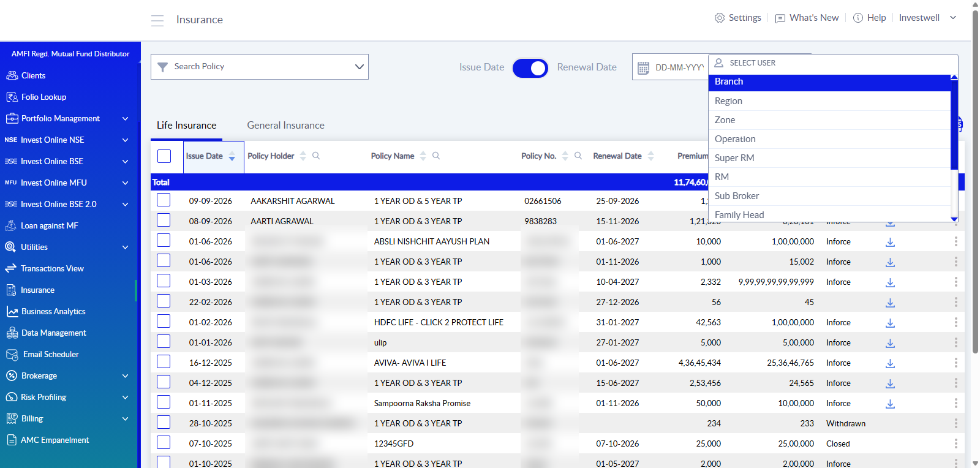Screen dimensions: 980x468
Task: Expand the Utilities sidebar menu
Action: 125,247
